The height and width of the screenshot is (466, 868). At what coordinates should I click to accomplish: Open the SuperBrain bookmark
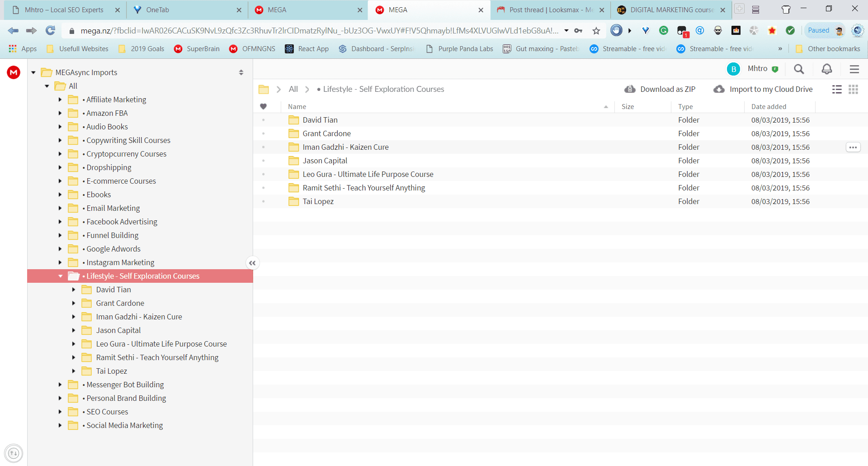click(x=197, y=48)
